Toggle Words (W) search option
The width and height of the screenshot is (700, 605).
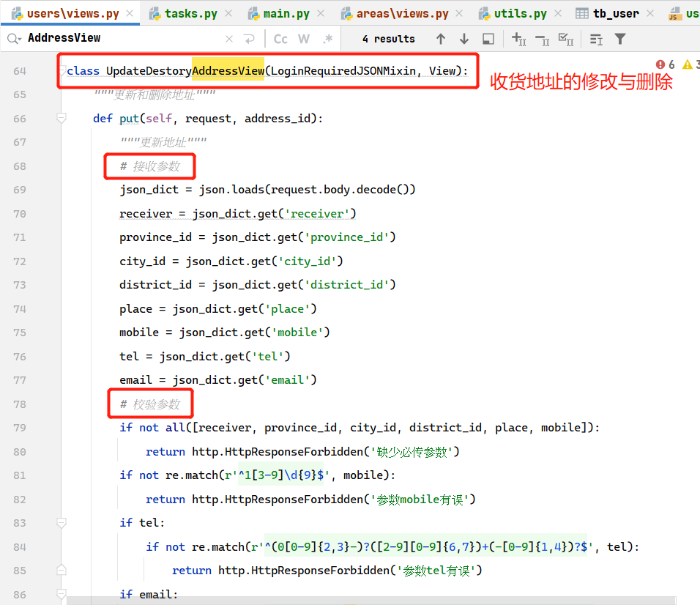[x=304, y=40]
